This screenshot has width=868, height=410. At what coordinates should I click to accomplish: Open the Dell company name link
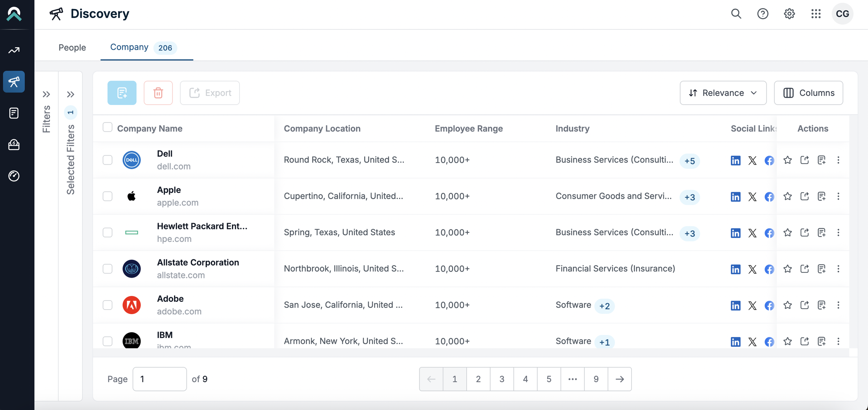point(165,154)
